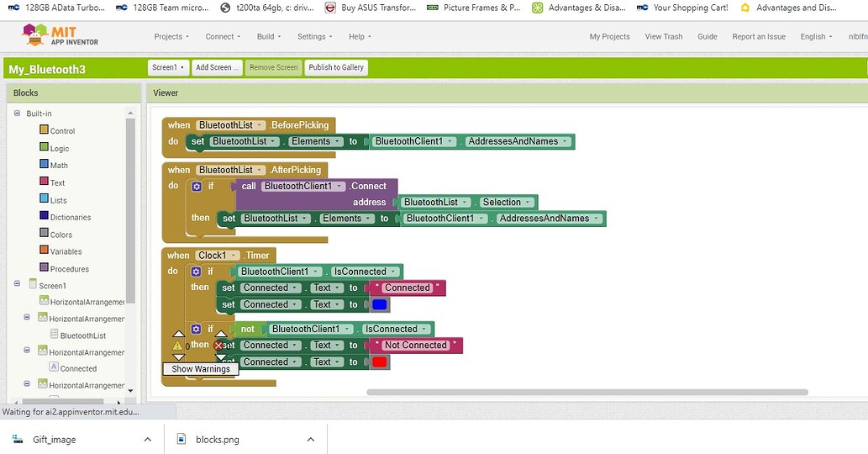Click the blue color block
Screen dimensions: 868x454
pyautogui.click(x=380, y=304)
